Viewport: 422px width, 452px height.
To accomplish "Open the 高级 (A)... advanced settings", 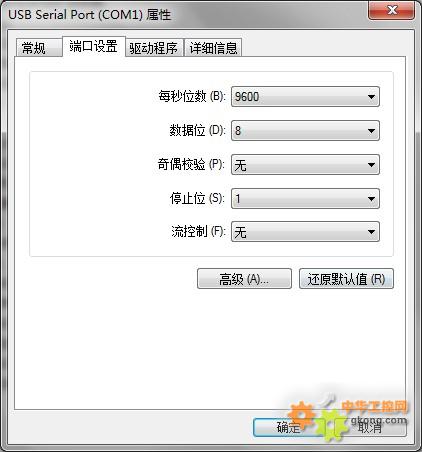I will coord(244,279).
